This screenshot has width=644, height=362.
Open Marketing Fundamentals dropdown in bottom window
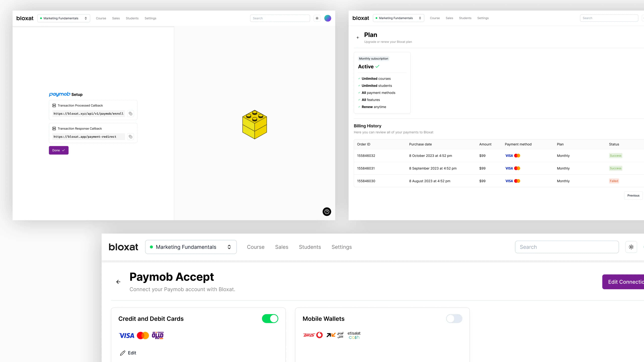tap(191, 247)
